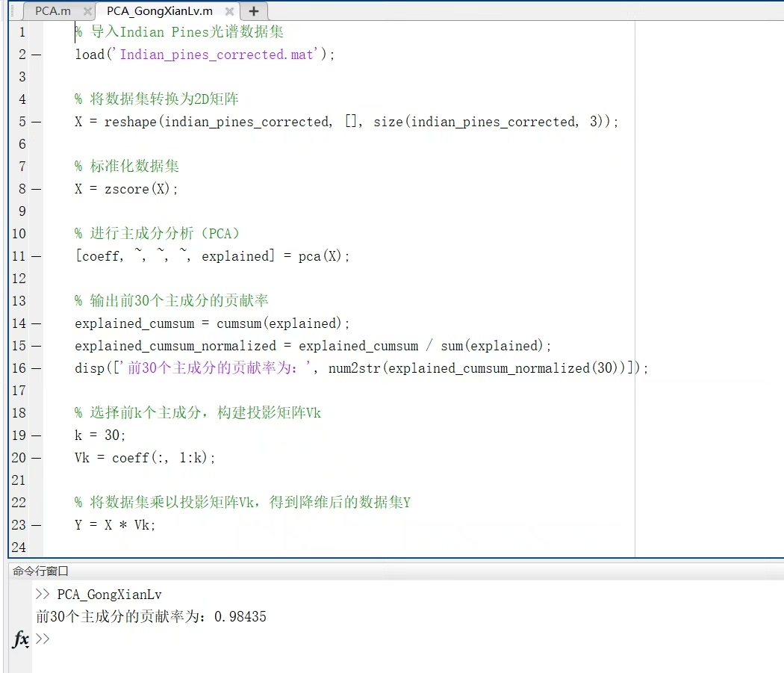784x673 pixels.
Task: Open a new editor tab with plus button
Action: (x=254, y=11)
